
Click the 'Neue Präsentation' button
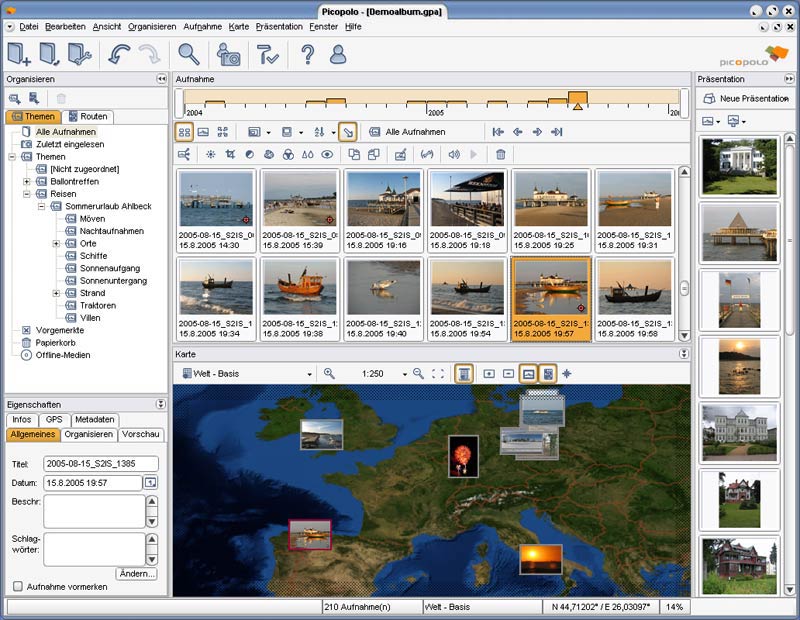tap(746, 99)
